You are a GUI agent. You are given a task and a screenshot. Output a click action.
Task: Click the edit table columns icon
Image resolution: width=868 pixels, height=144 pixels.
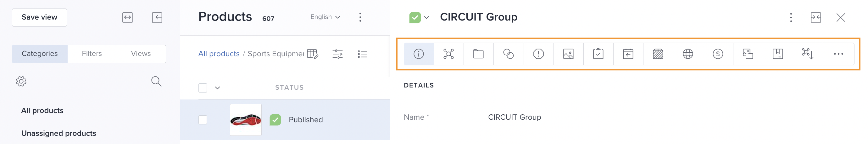[312, 54]
